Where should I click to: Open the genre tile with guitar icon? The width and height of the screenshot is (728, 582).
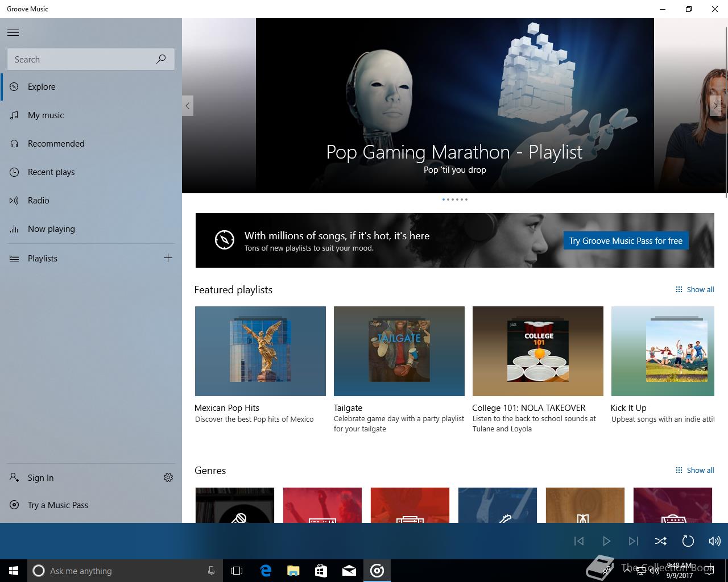tap(498, 505)
